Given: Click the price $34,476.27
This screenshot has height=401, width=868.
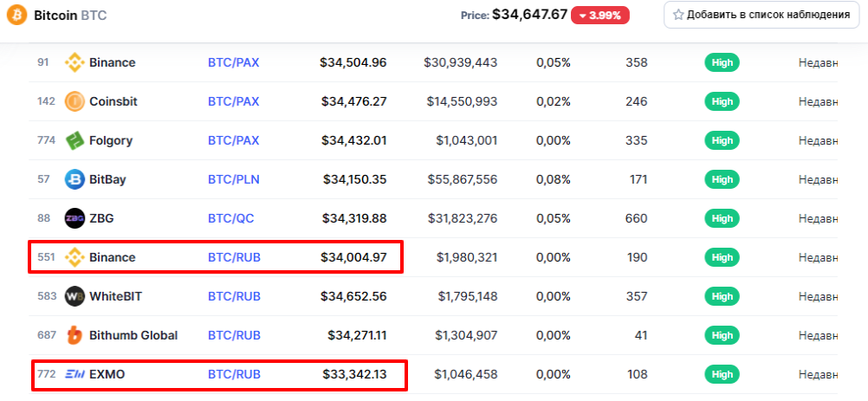Looking at the screenshot, I should 353,102.
